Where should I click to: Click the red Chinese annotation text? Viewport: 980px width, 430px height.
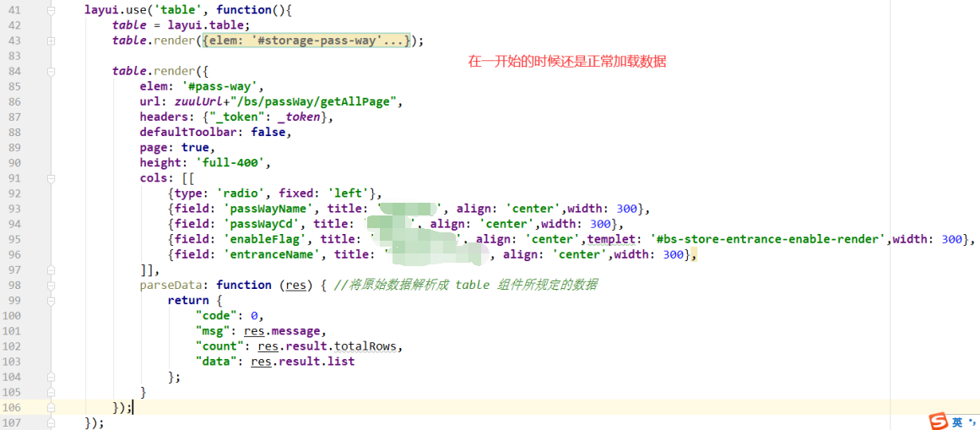point(569,62)
